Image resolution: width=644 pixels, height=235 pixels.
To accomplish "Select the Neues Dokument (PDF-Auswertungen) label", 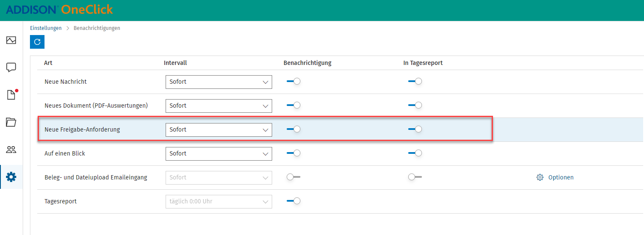I will click(x=96, y=106).
